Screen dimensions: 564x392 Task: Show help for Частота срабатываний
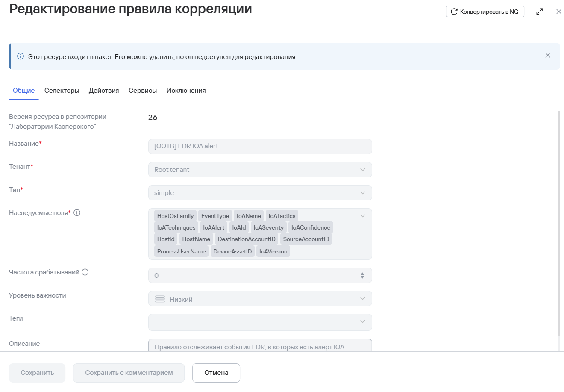[x=85, y=272]
